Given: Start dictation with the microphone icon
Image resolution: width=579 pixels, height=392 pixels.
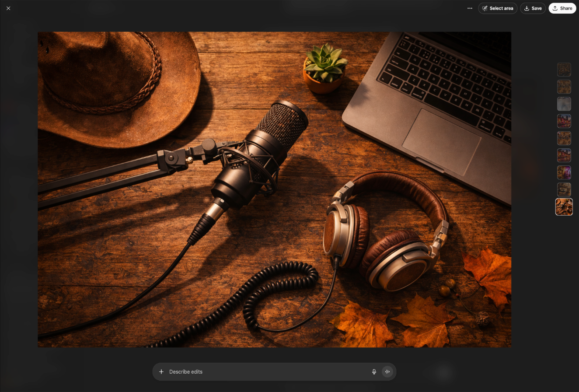Looking at the screenshot, I should point(374,372).
